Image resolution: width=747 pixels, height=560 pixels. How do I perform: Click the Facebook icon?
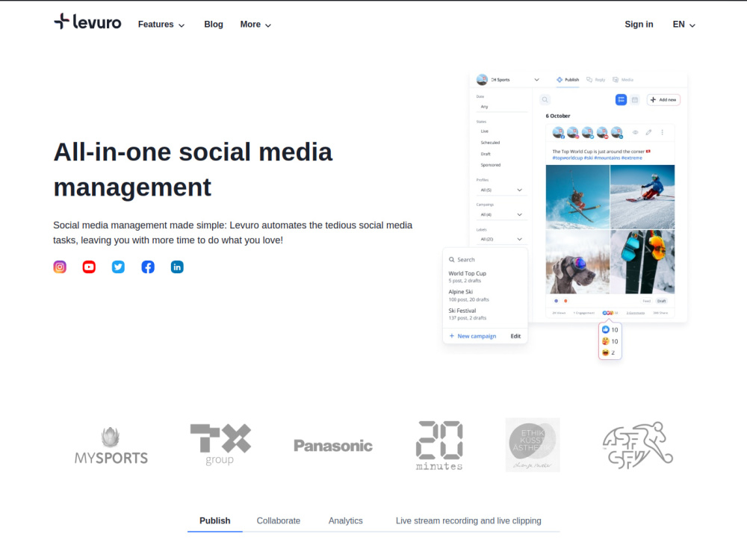148,267
